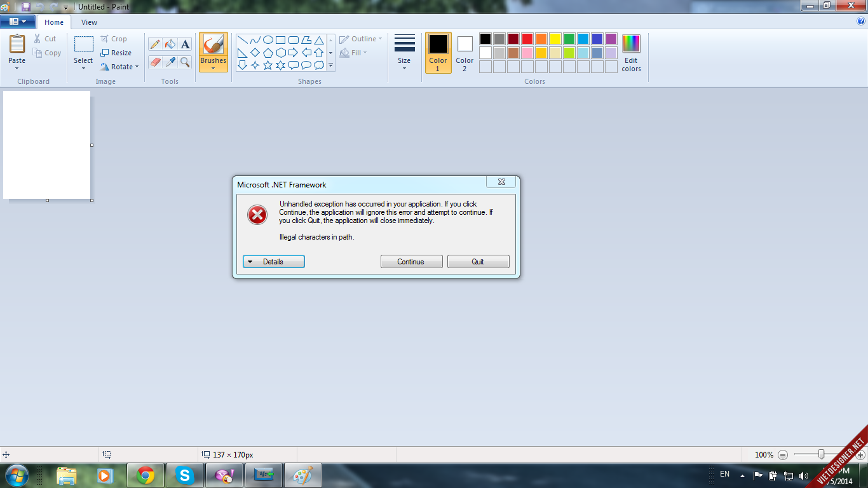The image size is (868, 488).
Task: Open Edit colors dialog
Action: [631, 53]
